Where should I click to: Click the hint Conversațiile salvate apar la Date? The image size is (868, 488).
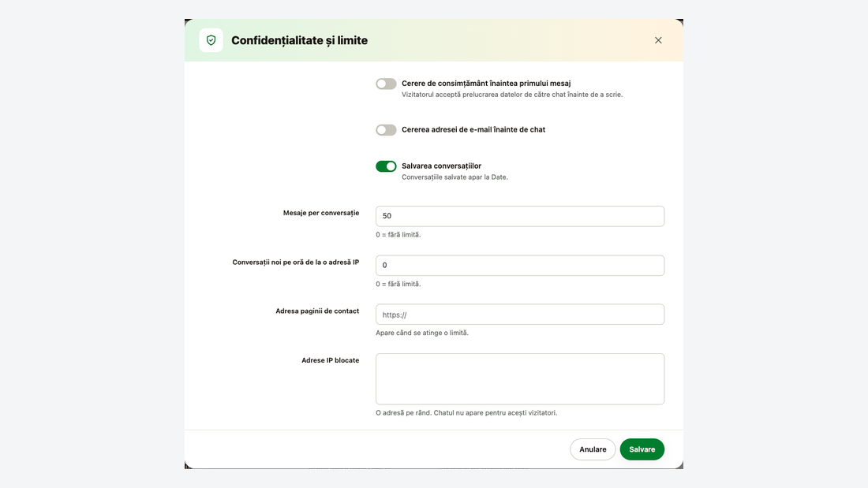pyautogui.click(x=455, y=177)
